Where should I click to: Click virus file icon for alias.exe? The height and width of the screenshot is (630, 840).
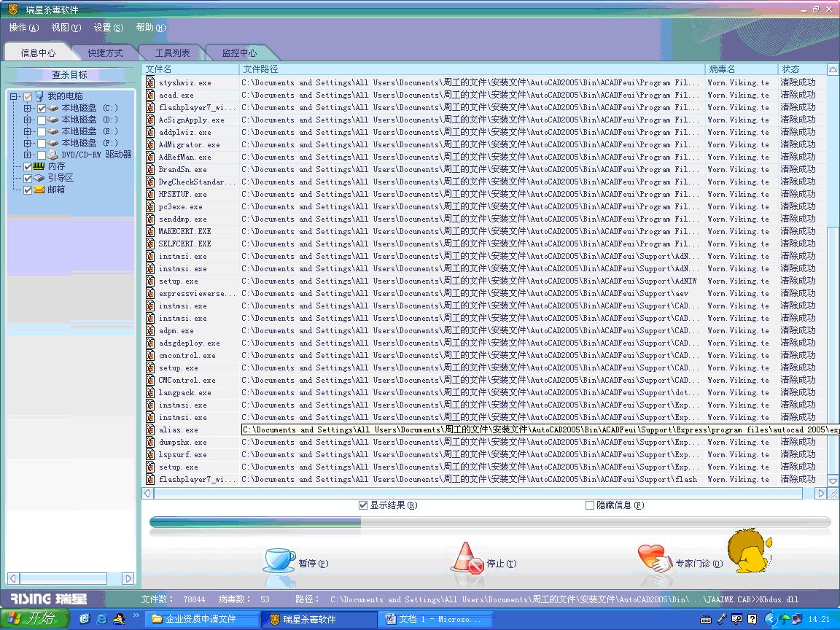pyautogui.click(x=150, y=429)
